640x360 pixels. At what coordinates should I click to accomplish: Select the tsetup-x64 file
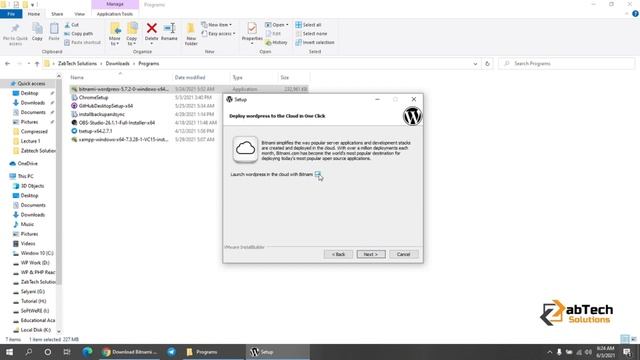pyautogui.click(x=95, y=131)
